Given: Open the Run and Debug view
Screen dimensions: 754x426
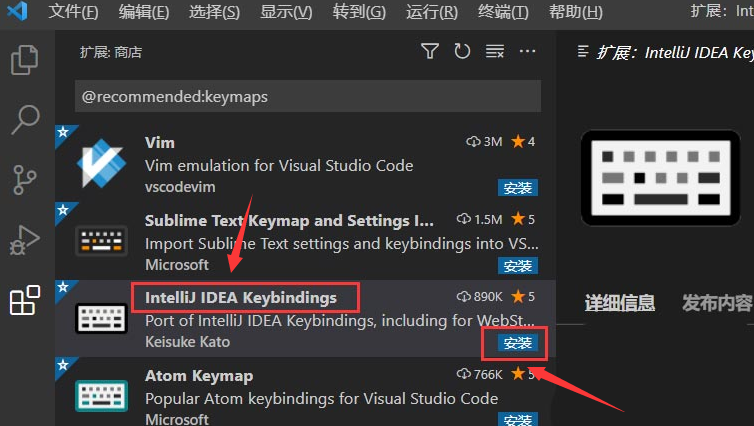Looking at the screenshot, I should pos(24,241).
